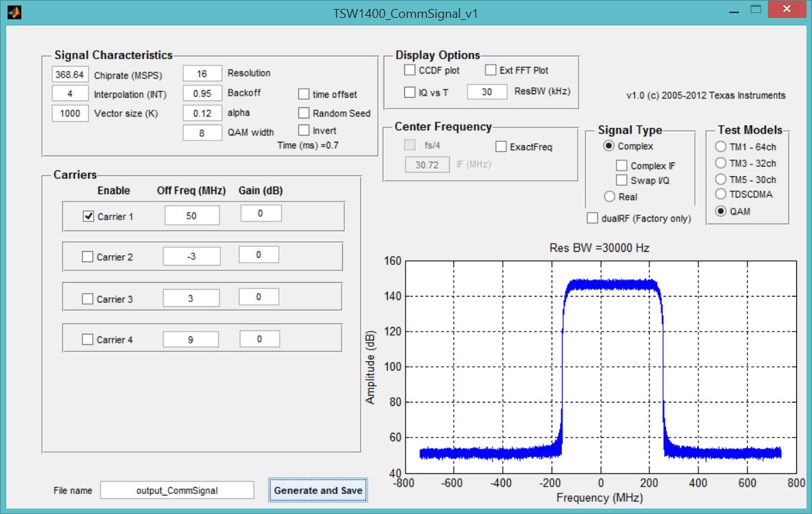
Task: Enable the Ext FFT Plot checkbox
Action: [x=490, y=70]
